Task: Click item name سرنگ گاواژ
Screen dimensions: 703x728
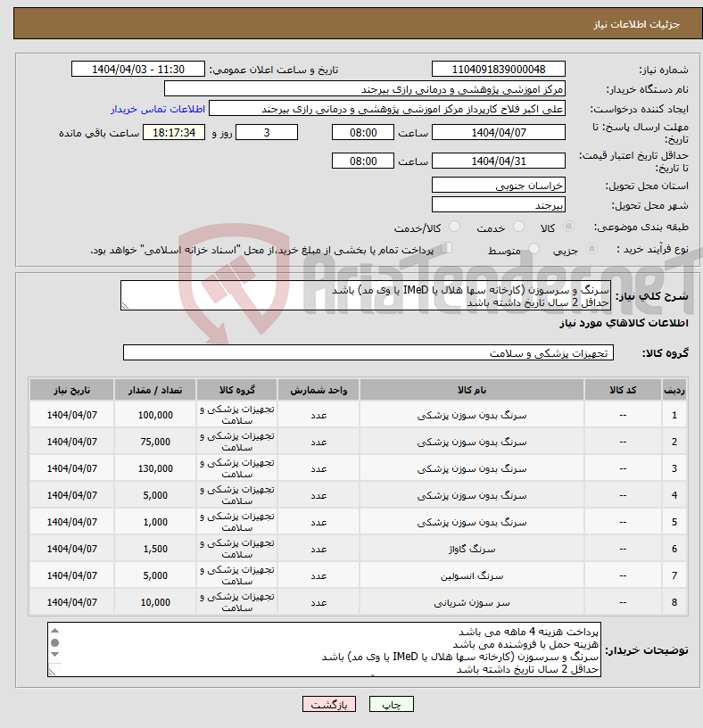Action: [x=472, y=549]
